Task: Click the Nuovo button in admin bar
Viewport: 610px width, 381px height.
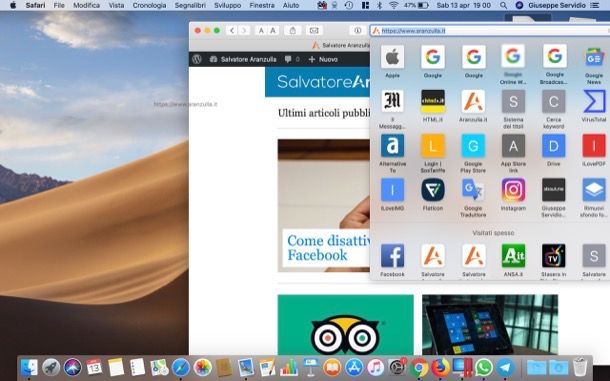Action: click(x=323, y=59)
